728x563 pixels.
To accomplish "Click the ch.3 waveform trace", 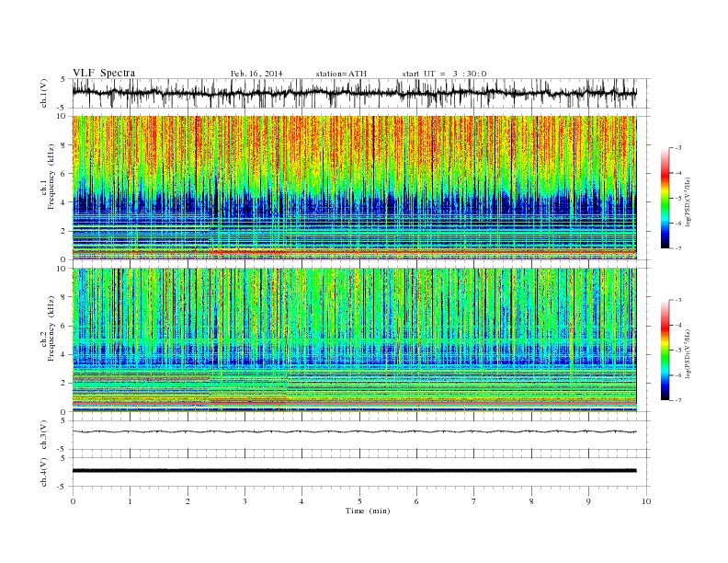I will [x=354, y=431].
